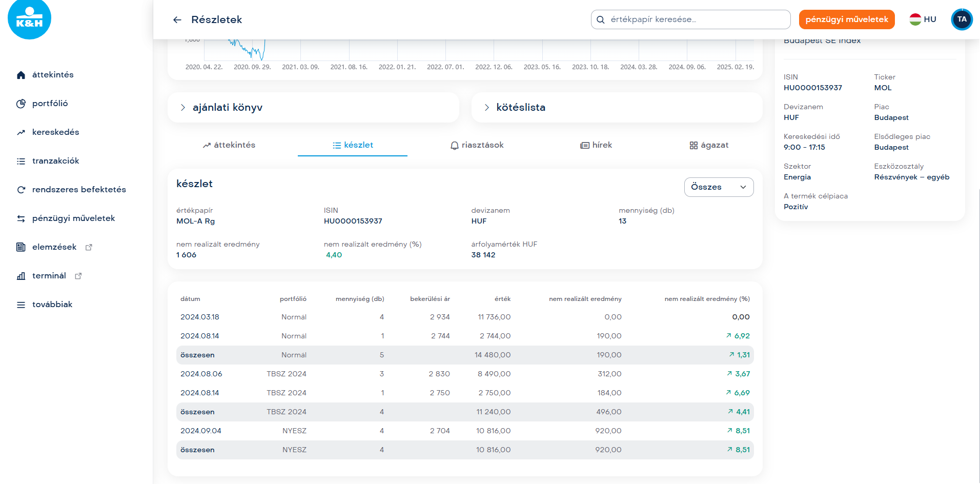Image resolution: width=980 pixels, height=484 pixels.
Task: Open the TA user profile avatar
Action: [x=962, y=19]
